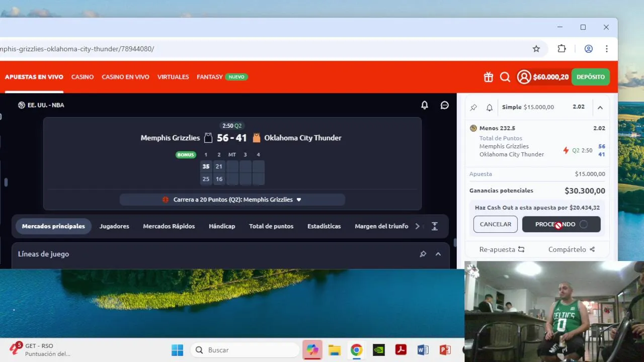Screen dimensions: 644x362
Task: Open the gift promotions icon
Action: point(489,77)
